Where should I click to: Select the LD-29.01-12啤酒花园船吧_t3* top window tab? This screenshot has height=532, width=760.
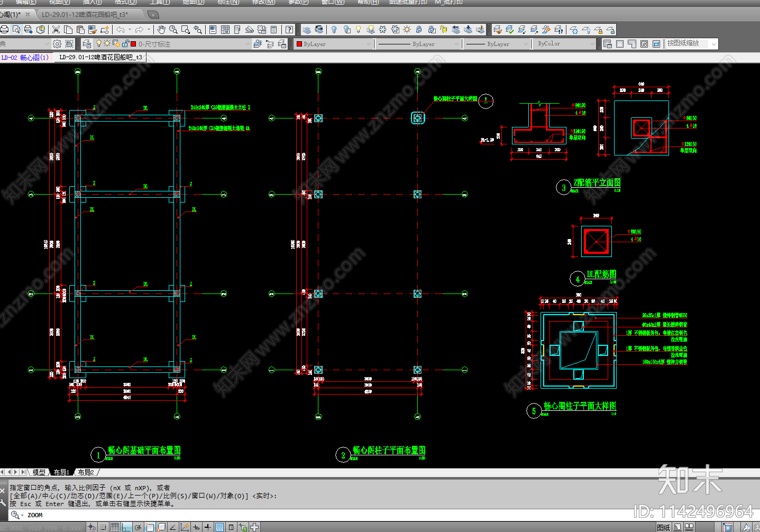[x=85, y=15]
